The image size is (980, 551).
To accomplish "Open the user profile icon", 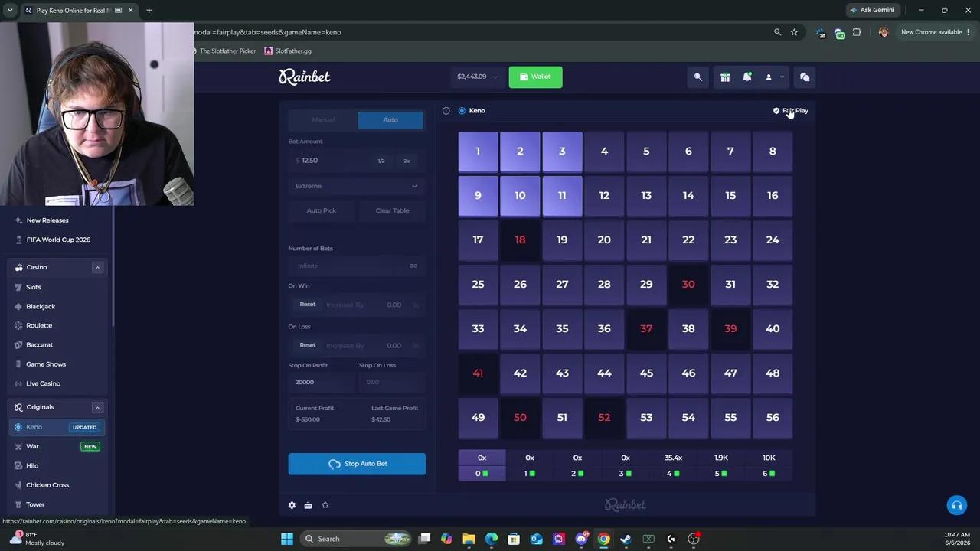I will coord(769,77).
